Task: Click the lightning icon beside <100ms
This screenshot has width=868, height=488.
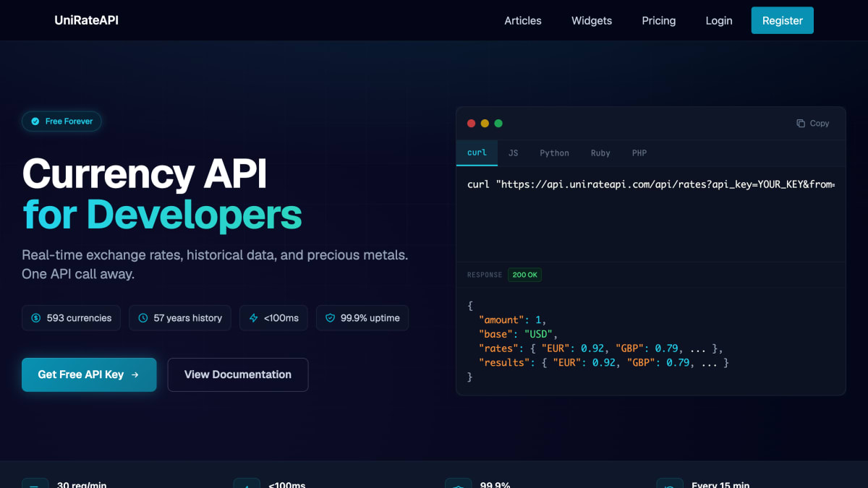Action: pyautogui.click(x=253, y=318)
